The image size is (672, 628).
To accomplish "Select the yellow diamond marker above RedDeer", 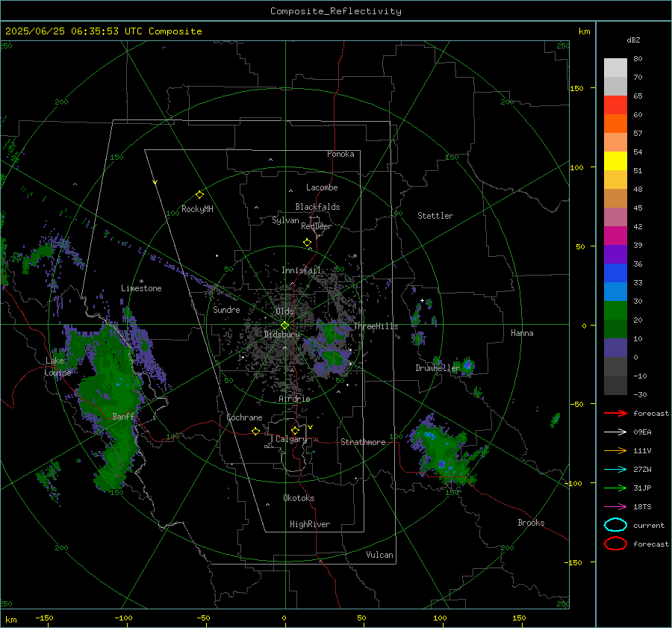I will tap(307, 242).
